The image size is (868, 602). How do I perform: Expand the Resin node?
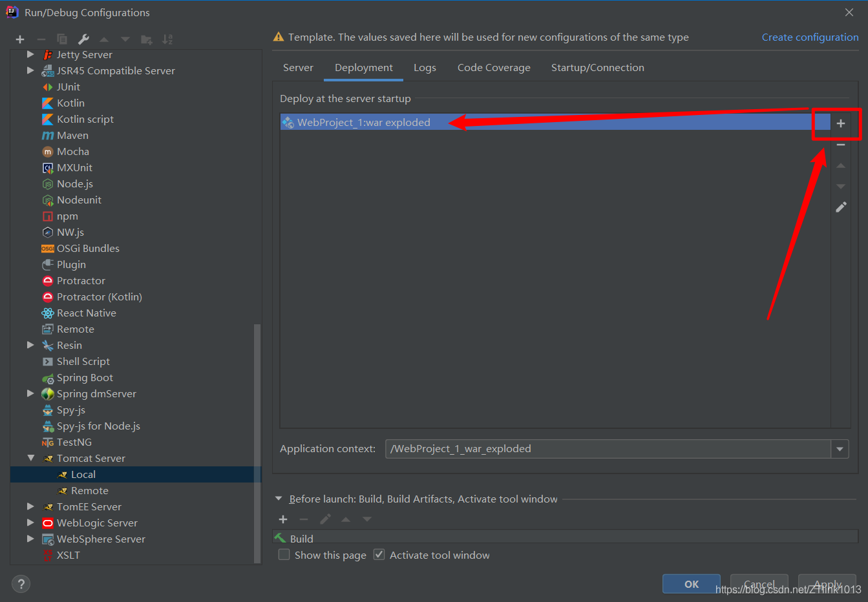[30, 345]
